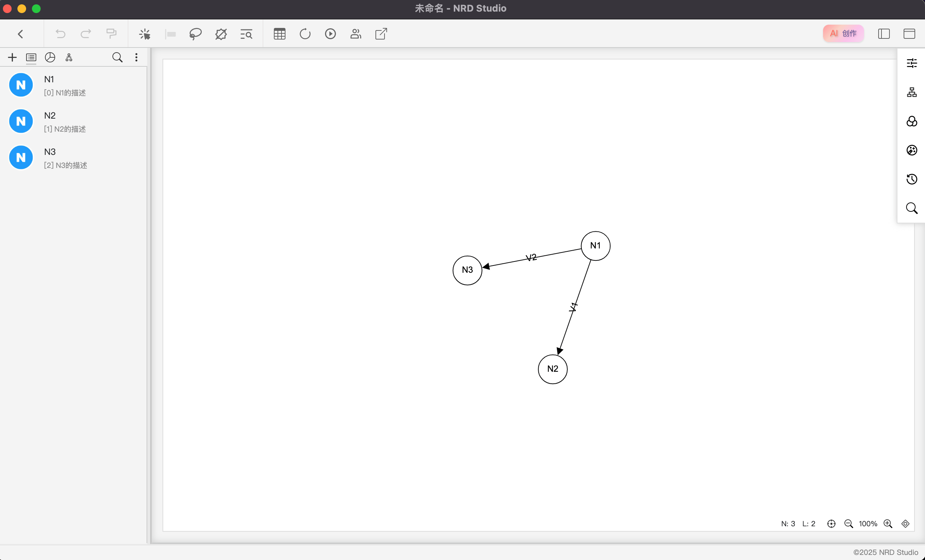Open the history clock icon
Screen dimensions: 925x560
(x=912, y=179)
